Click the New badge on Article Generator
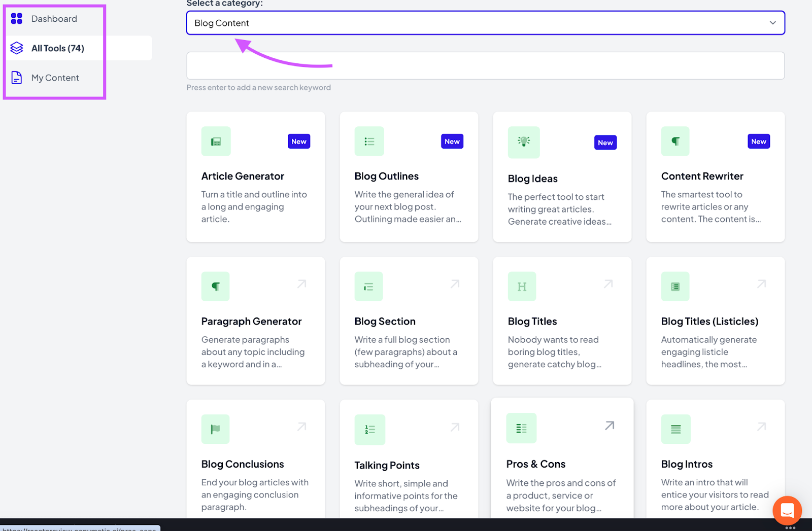 [x=298, y=141]
